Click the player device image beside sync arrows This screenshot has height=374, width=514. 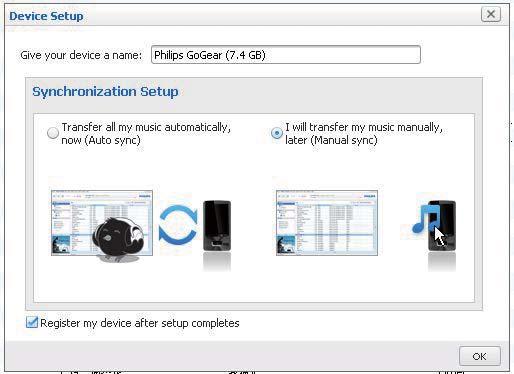(217, 226)
